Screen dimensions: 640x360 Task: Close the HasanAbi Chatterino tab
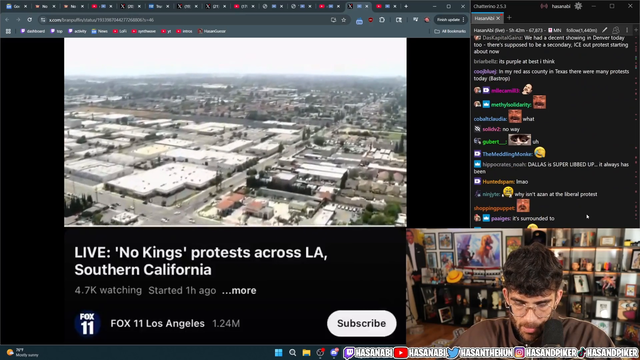(498, 18)
